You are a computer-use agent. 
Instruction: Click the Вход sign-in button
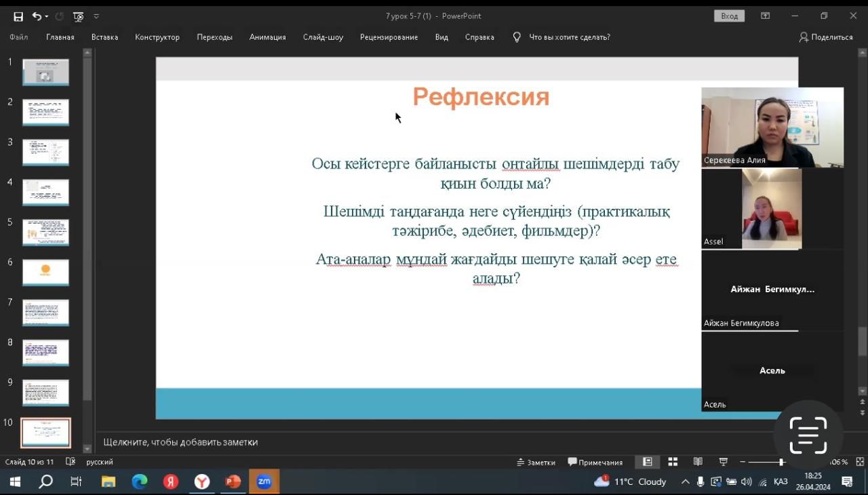tap(729, 16)
